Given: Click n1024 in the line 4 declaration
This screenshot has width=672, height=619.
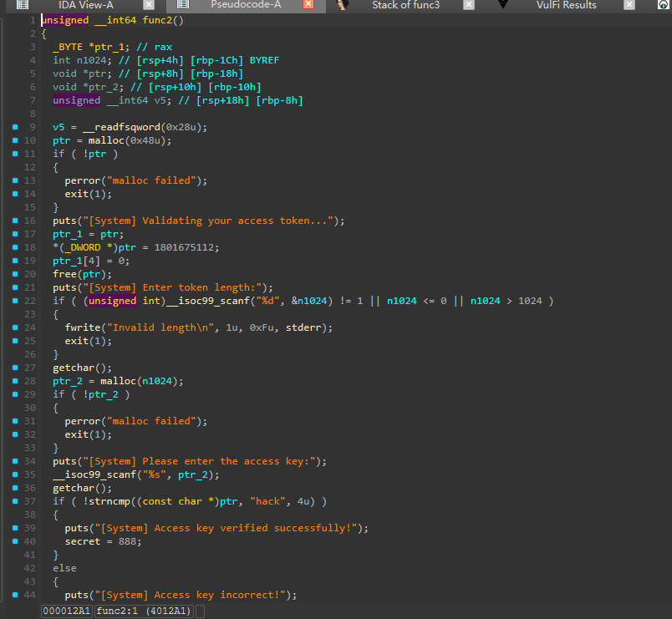Looking at the screenshot, I should [x=92, y=60].
